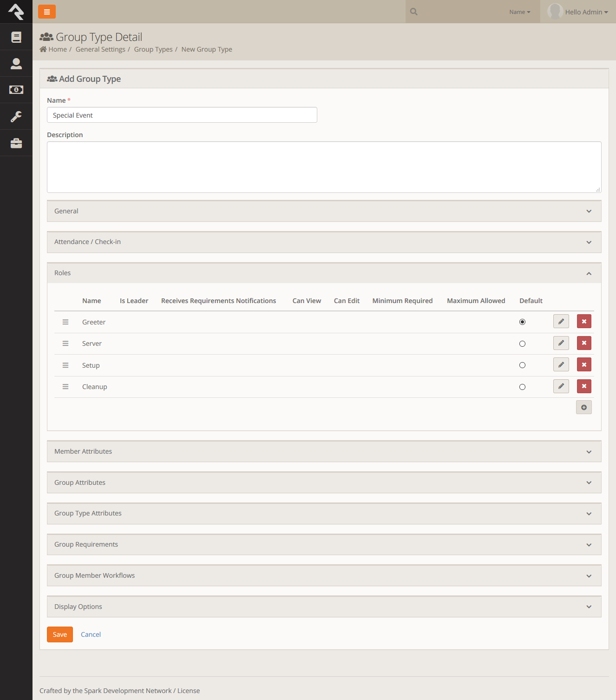
Task: Open the People sidebar icon
Action: (x=16, y=64)
